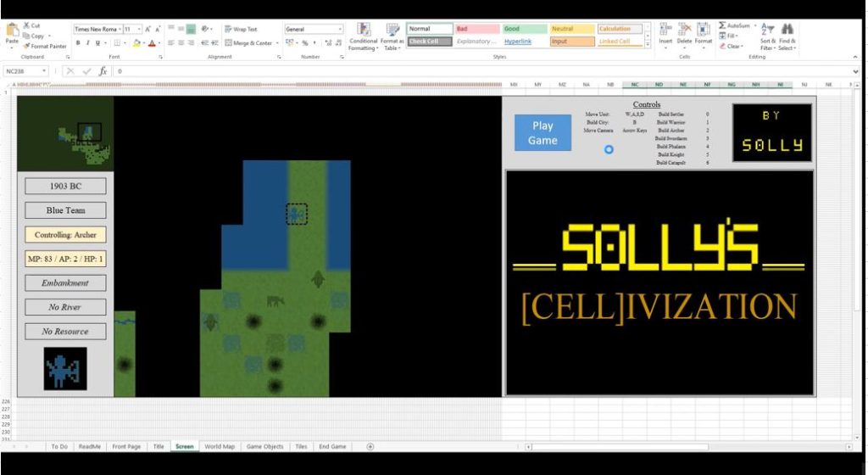Image resolution: width=868 pixels, height=475 pixels.
Task: Click the No Resource box
Action: 65,331
